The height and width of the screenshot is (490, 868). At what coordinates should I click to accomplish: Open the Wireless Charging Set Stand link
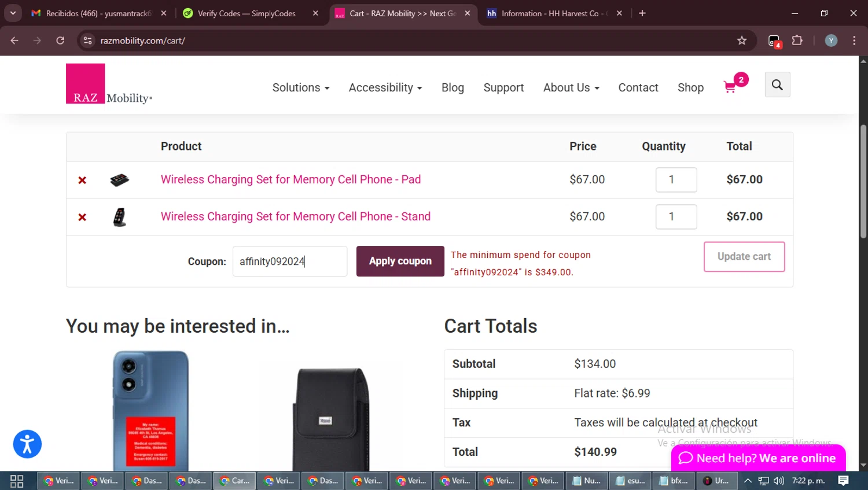(296, 216)
